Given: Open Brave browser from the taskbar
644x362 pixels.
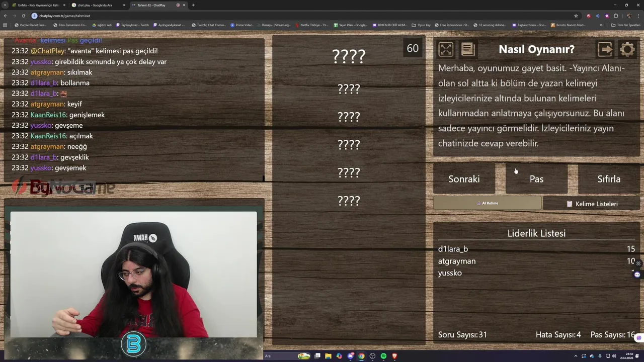Looking at the screenshot, I should 394,356.
